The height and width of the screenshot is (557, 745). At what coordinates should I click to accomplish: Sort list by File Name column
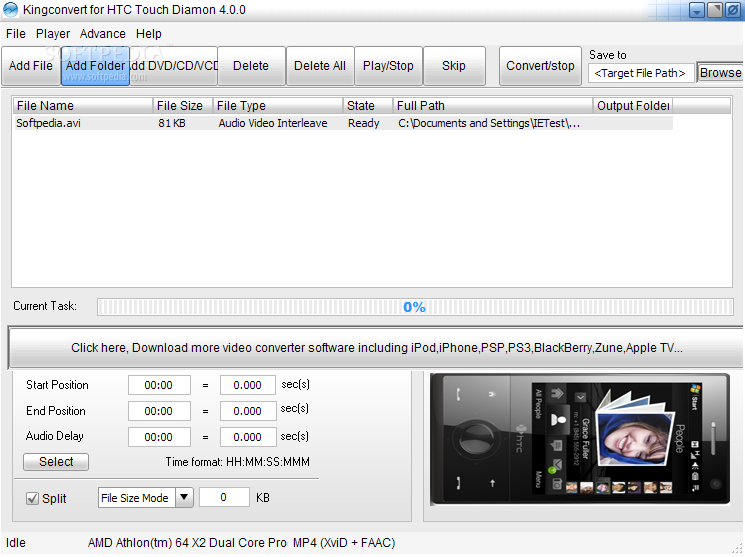84,106
